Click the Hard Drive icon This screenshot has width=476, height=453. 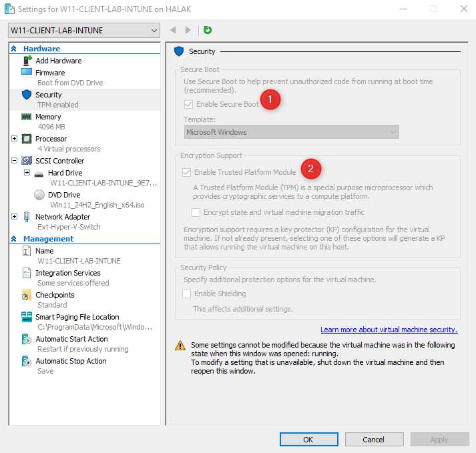[39, 174]
